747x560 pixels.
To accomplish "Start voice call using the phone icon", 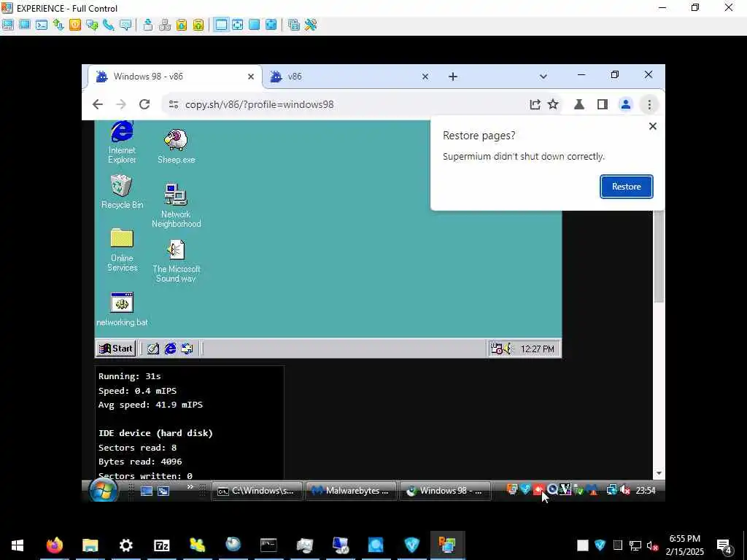I will (x=109, y=25).
